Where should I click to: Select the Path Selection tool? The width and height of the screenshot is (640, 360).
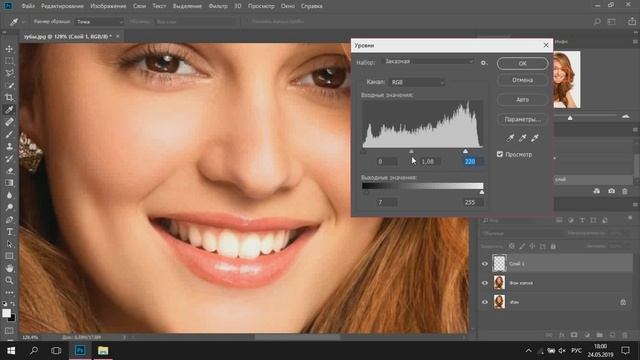tap(9, 244)
